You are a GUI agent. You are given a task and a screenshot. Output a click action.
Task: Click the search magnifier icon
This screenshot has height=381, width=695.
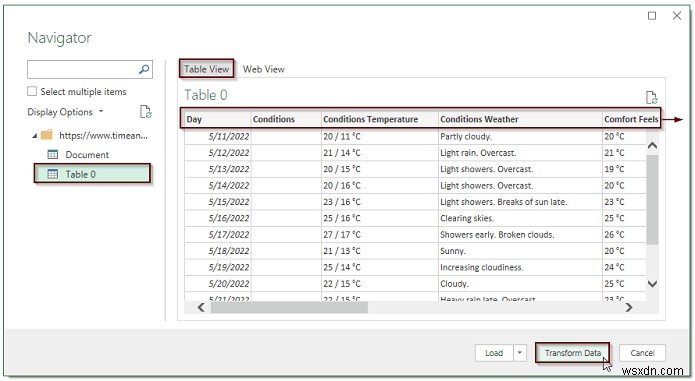[x=144, y=70]
